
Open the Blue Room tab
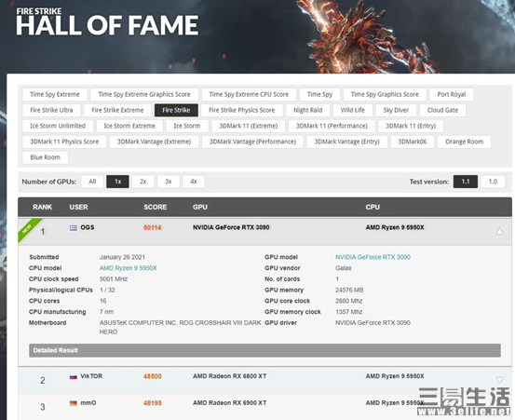click(x=46, y=157)
